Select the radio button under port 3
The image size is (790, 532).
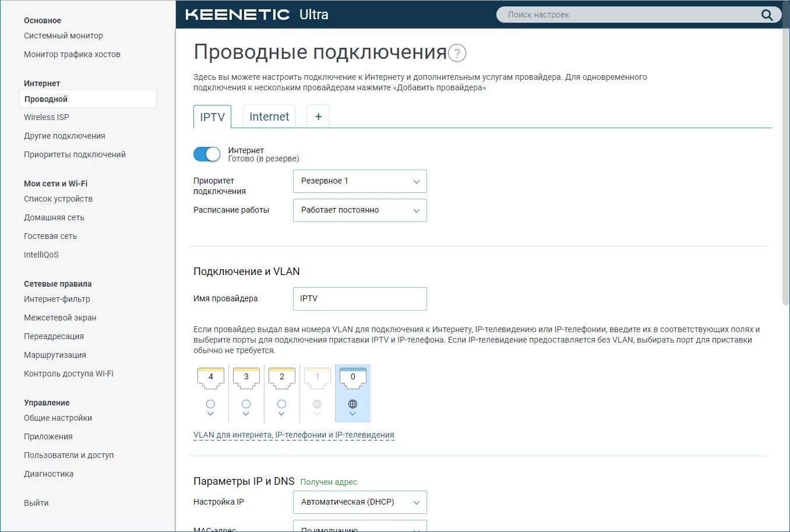click(246, 404)
